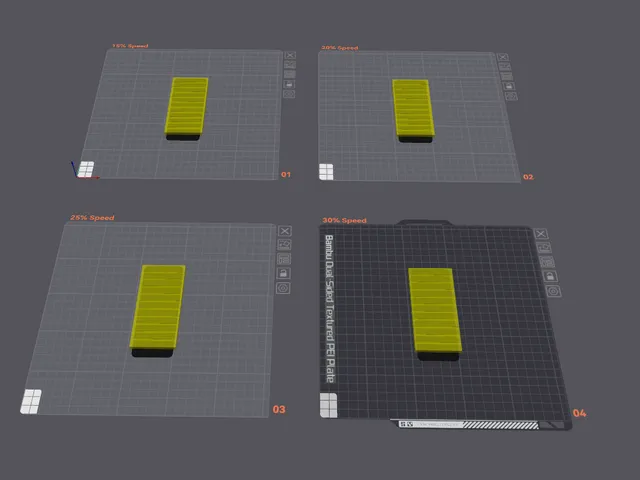The width and height of the screenshot is (640, 480).
Task: Toggle the lock on plate 03
Action: pyautogui.click(x=284, y=273)
